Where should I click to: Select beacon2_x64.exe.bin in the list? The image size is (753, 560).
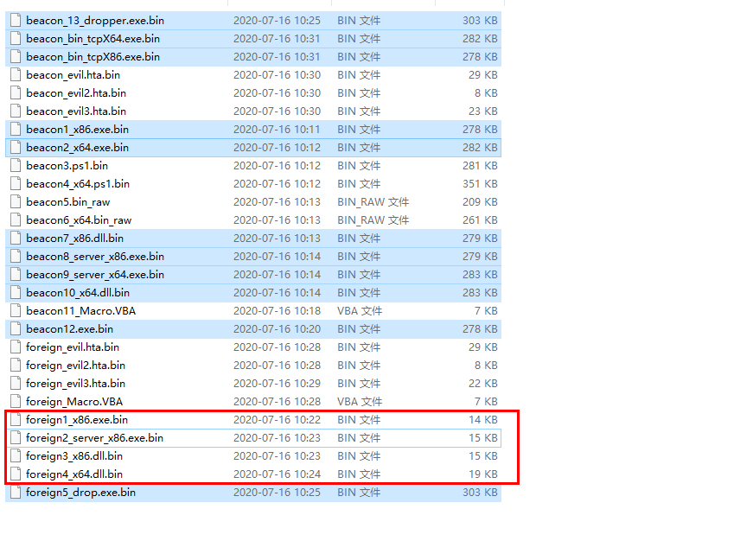pos(77,147)
